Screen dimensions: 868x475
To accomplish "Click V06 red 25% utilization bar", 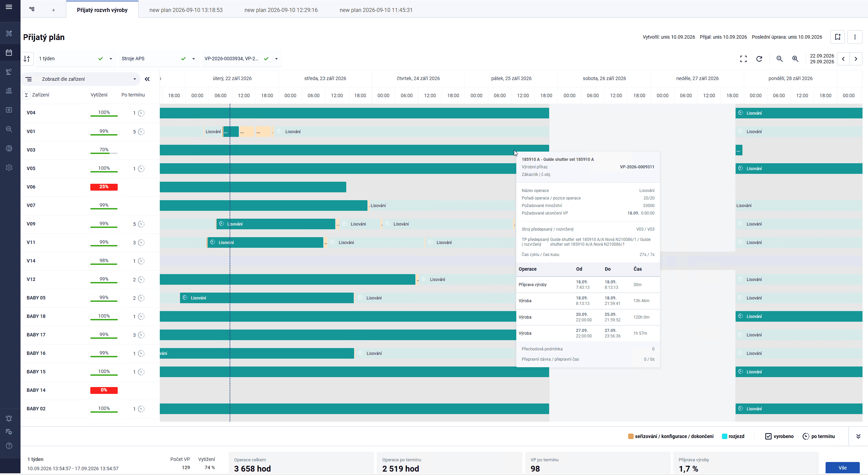I will [104, 187].
